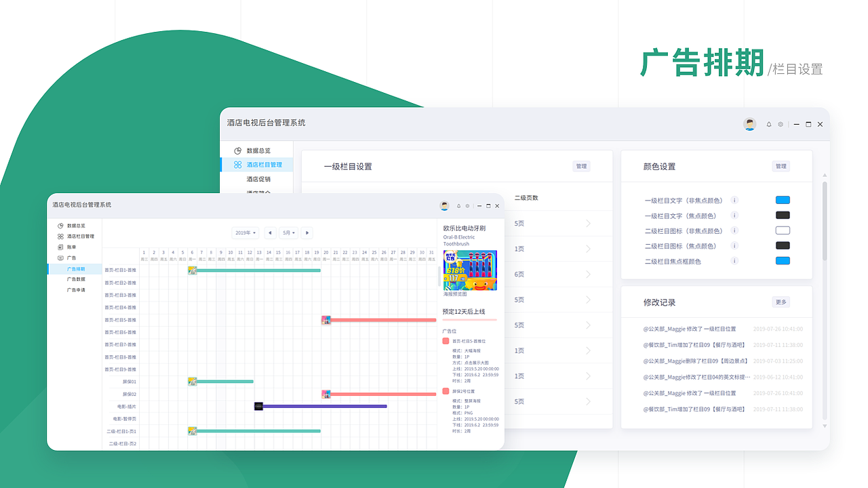868x488 pixels.
Task: Click info icon beside 二级栏目图标（非焦点颜色）
Action: point(734,231)
